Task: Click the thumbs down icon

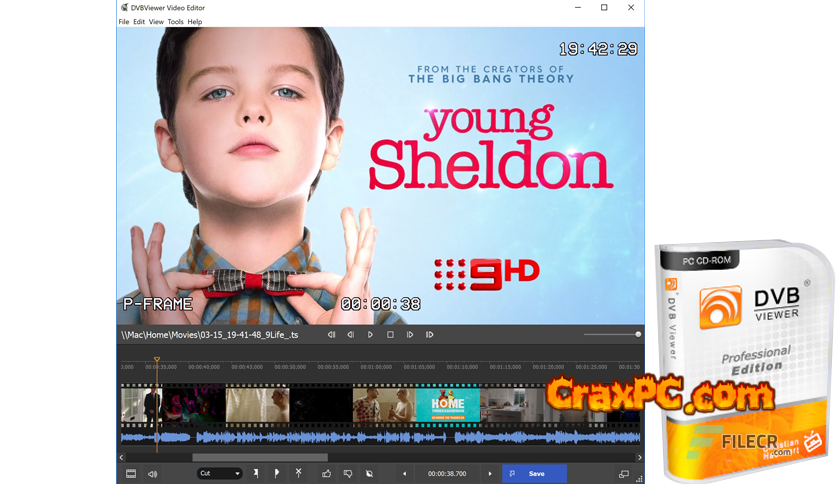Action: (348, 473)
